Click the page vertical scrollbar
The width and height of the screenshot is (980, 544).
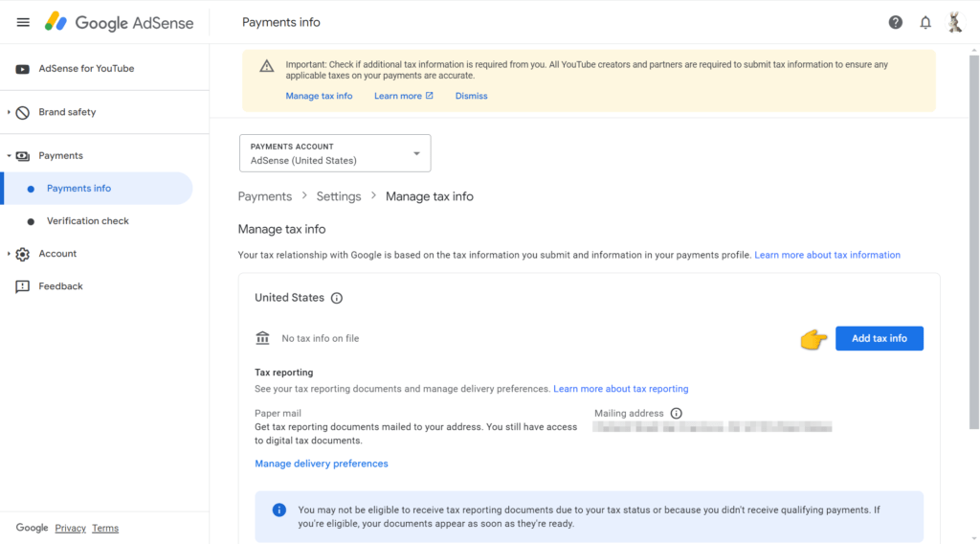(974, 242)
